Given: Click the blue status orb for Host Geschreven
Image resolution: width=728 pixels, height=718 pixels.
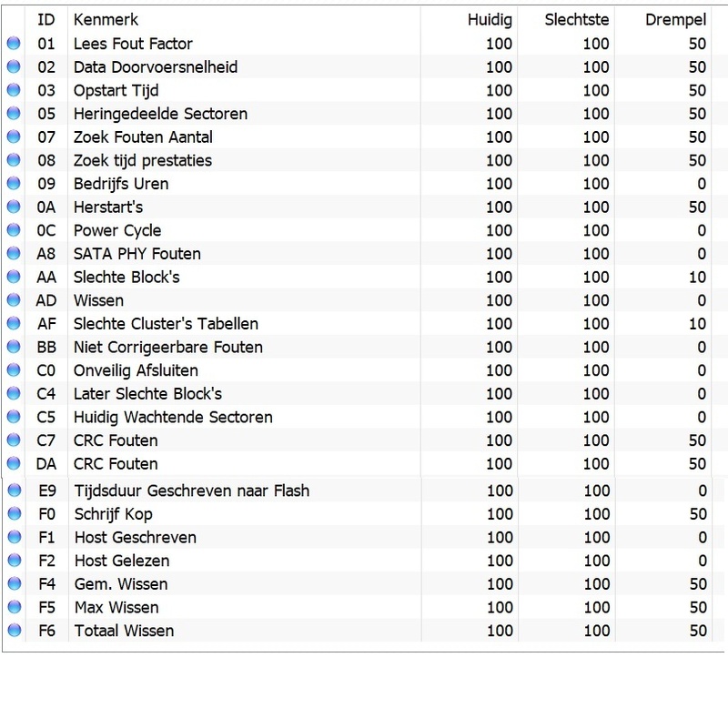Looking at the screenshot, I should (x=15, y=536).
